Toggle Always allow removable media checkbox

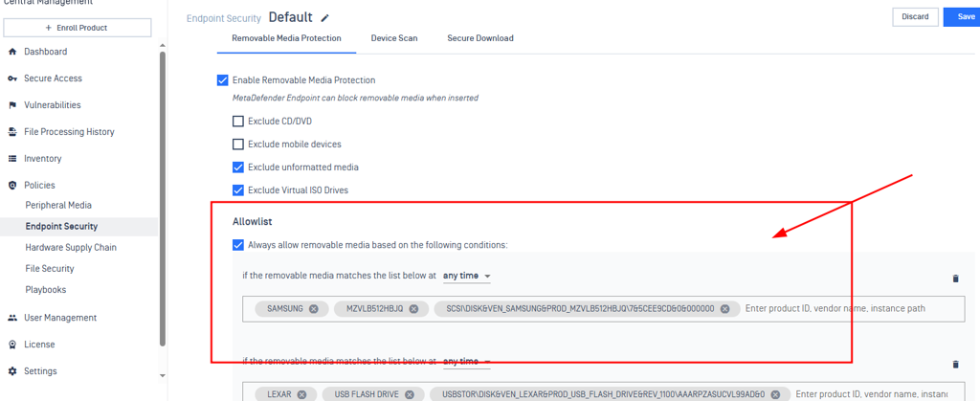click(238, 245)
